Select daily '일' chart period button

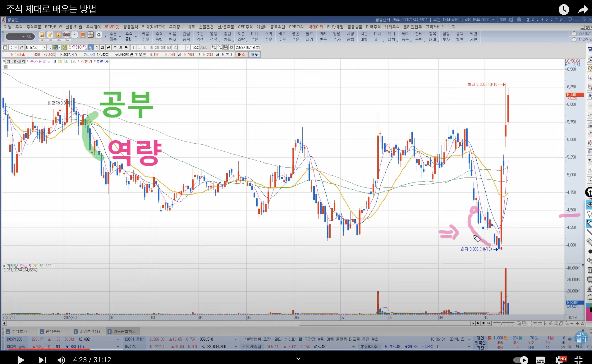91,47
